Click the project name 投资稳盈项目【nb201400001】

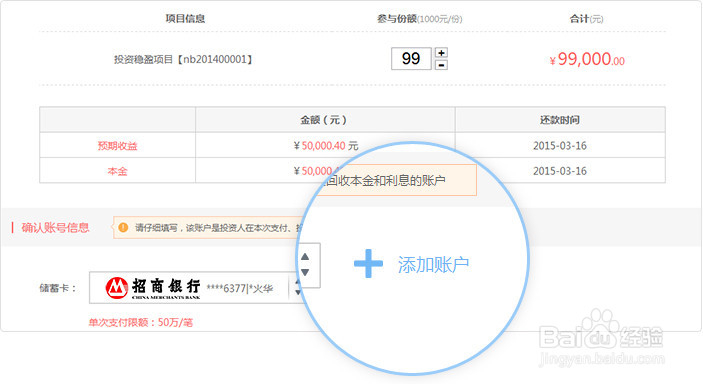click(183, 59)
